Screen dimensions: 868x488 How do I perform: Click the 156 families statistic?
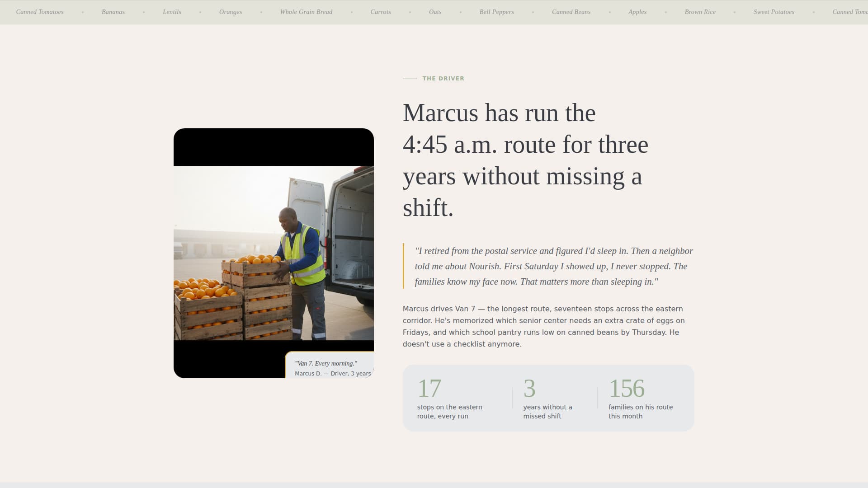tap(641, 398)
